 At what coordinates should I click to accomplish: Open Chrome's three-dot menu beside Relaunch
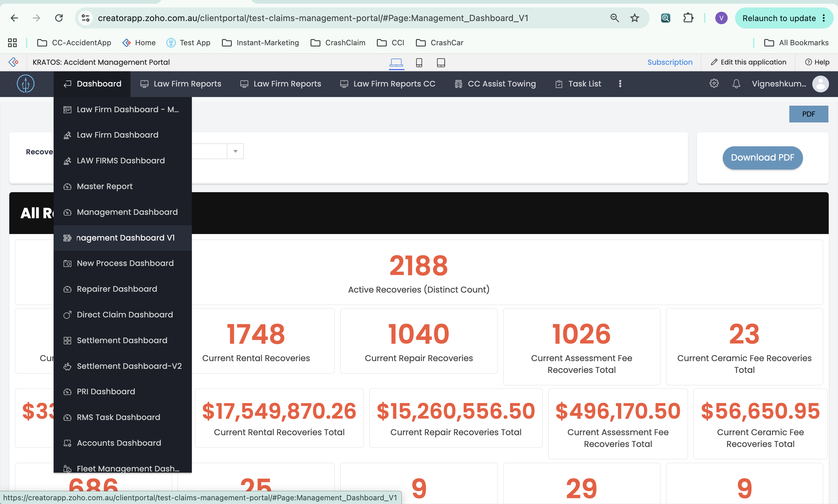823,18
